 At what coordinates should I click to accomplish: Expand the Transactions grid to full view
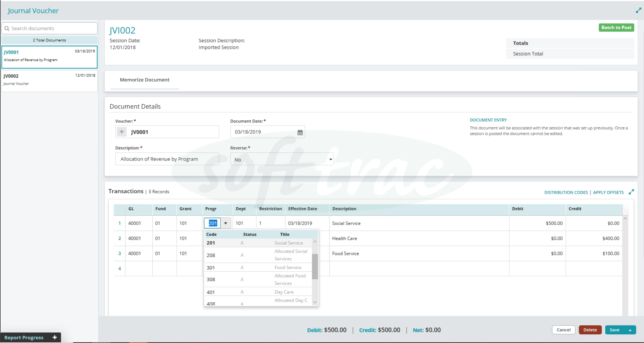click(631, 192)
